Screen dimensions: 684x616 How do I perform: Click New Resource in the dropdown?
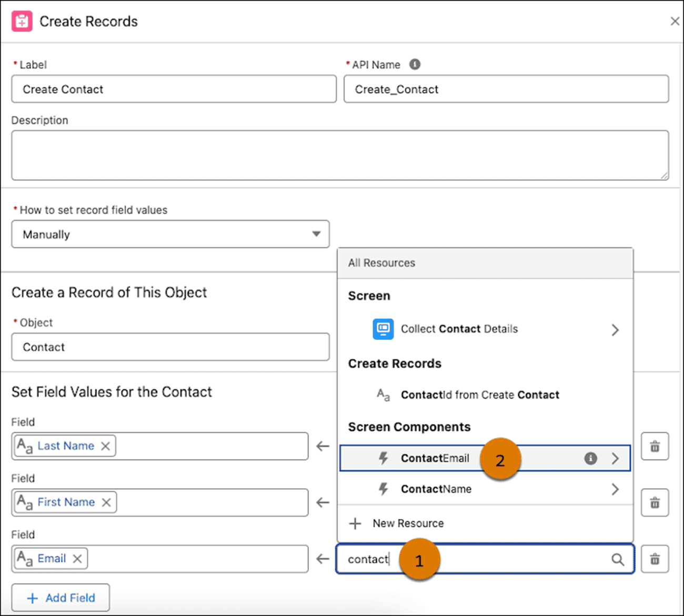484,523
